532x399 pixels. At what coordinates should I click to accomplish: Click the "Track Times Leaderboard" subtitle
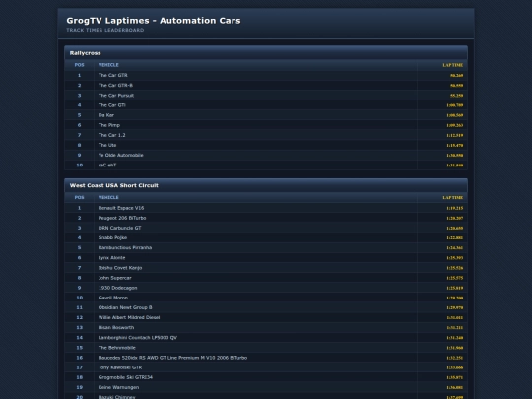104,30
